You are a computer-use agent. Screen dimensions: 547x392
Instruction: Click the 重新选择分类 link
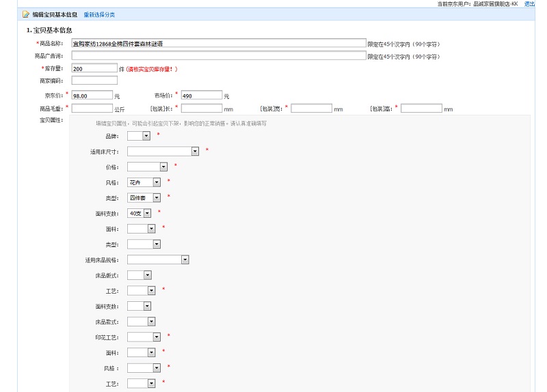tap(99, 14)
